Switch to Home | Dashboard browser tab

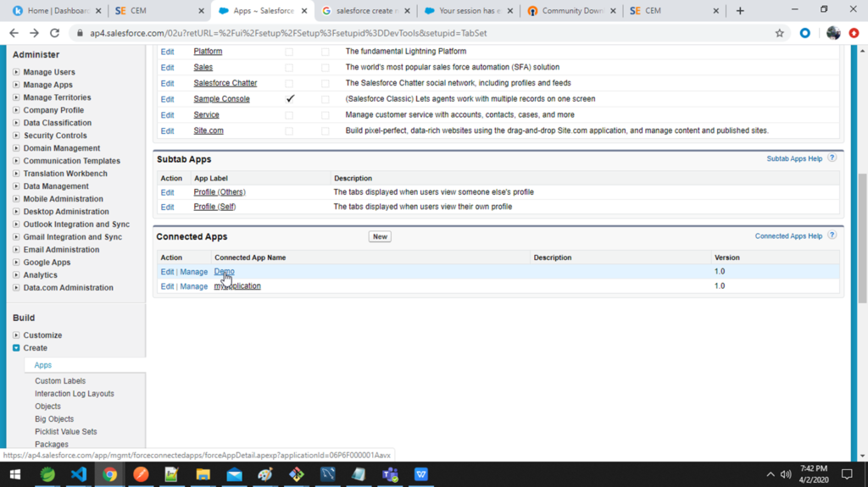click(55, 10)
